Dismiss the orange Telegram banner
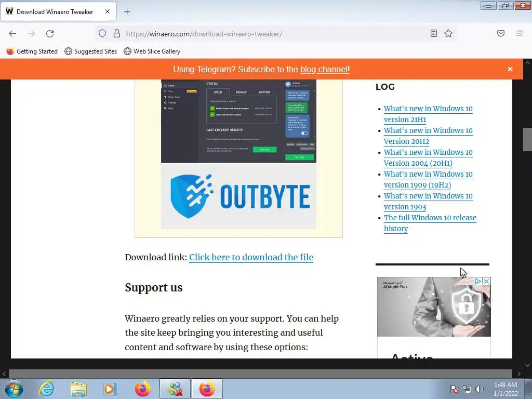This screenshot has height=399, width=532. pyautogui.click(x=510, y=69)
